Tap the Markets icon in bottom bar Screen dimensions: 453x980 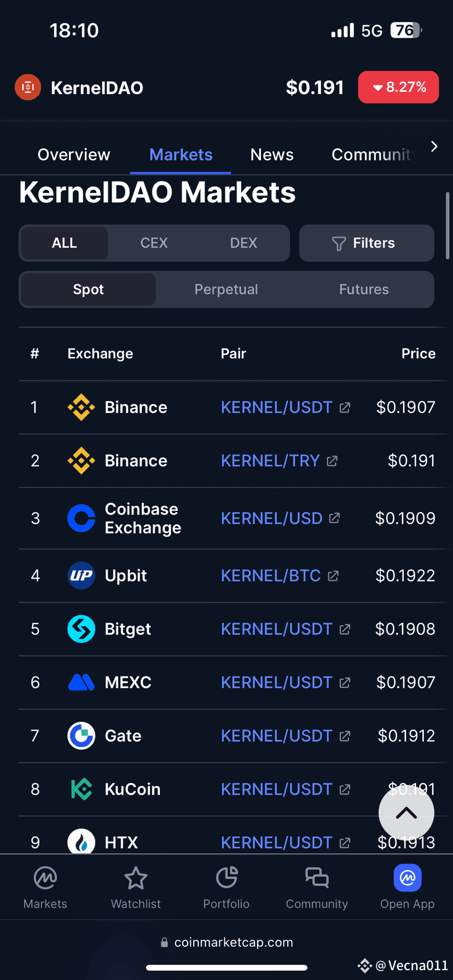click(45, 878)
